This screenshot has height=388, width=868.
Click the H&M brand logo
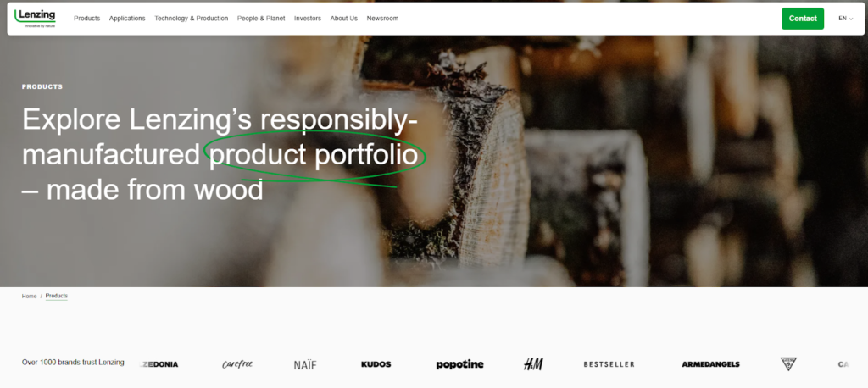pos(533,364)
